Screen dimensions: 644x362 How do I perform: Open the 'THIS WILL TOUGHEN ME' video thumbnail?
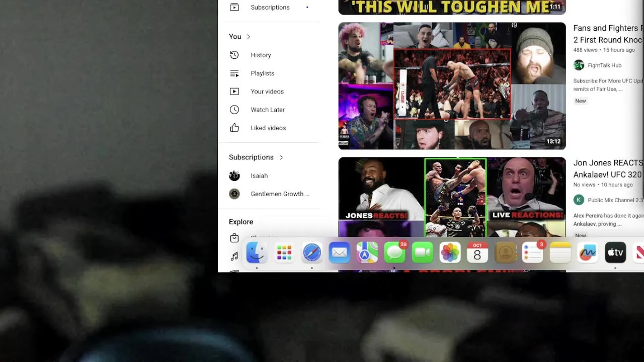tap(452, 7)
